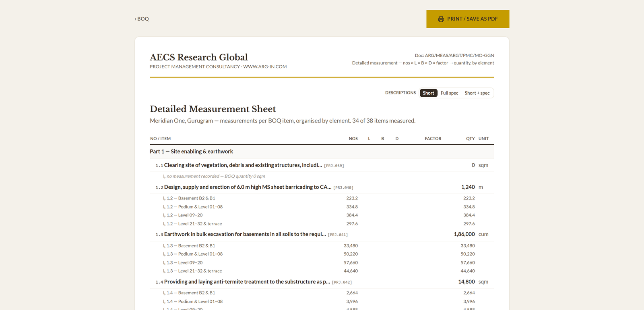Click the 14,800 quantity value
Screen dimensions: 644x310
(466, 282)
